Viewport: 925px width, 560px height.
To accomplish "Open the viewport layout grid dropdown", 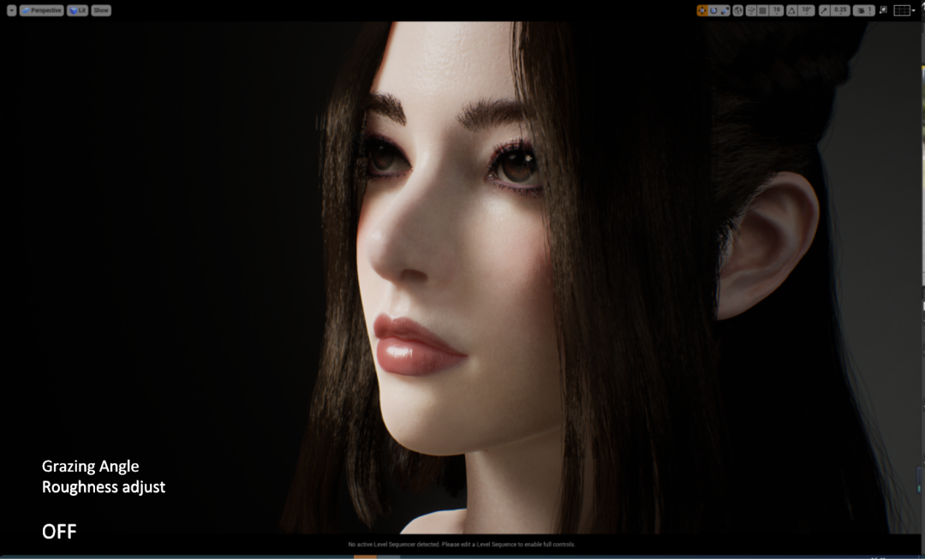I will point(904,10).
